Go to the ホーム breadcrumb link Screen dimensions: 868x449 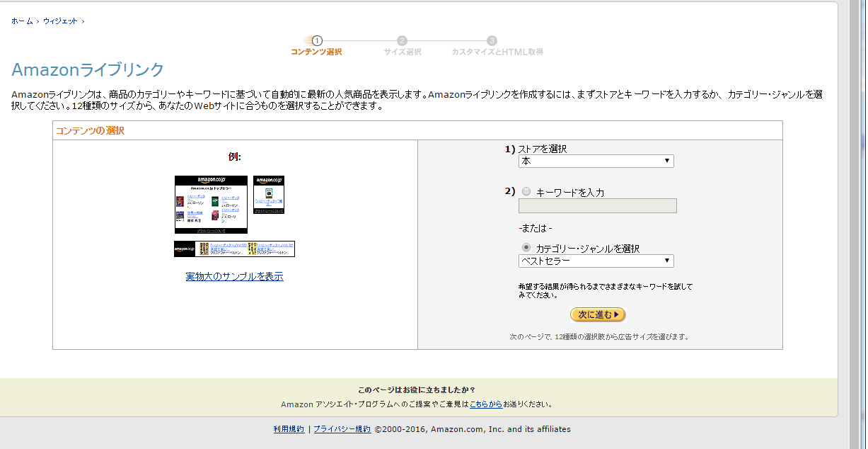pyautogui.click(x=22, y=21)
